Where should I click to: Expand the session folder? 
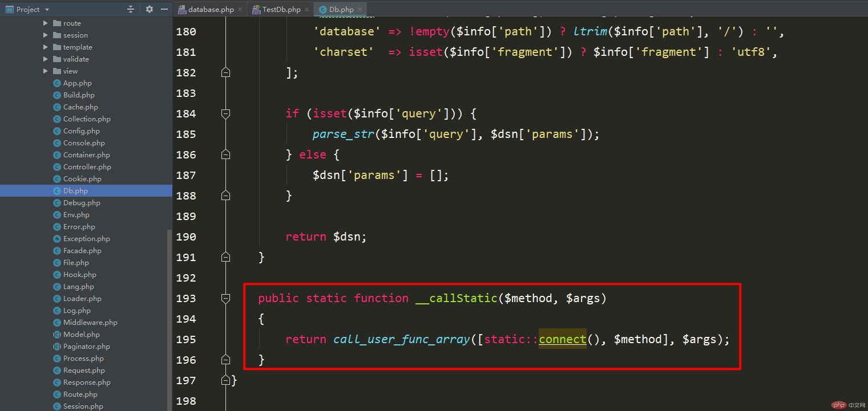[46, 35]
